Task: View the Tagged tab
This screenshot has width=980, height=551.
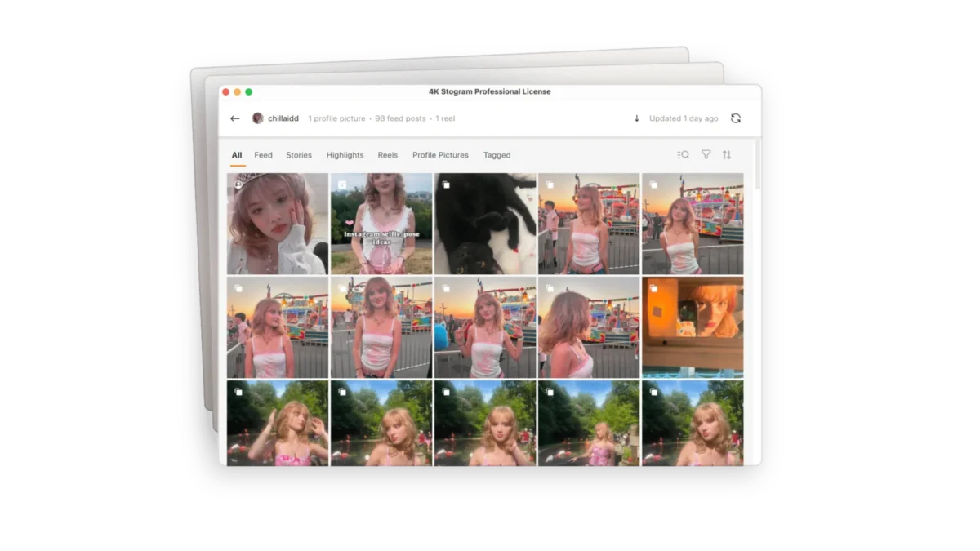Action: point(497,155)
